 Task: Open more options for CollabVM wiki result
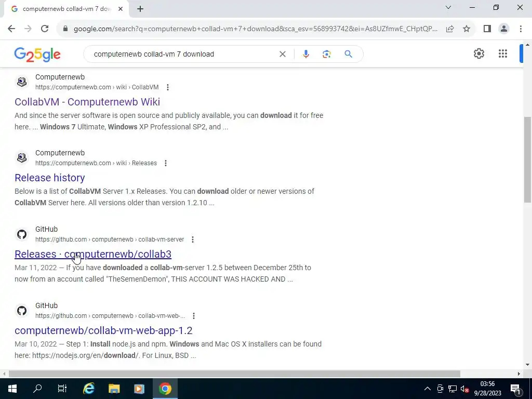[x=168, y=87]
